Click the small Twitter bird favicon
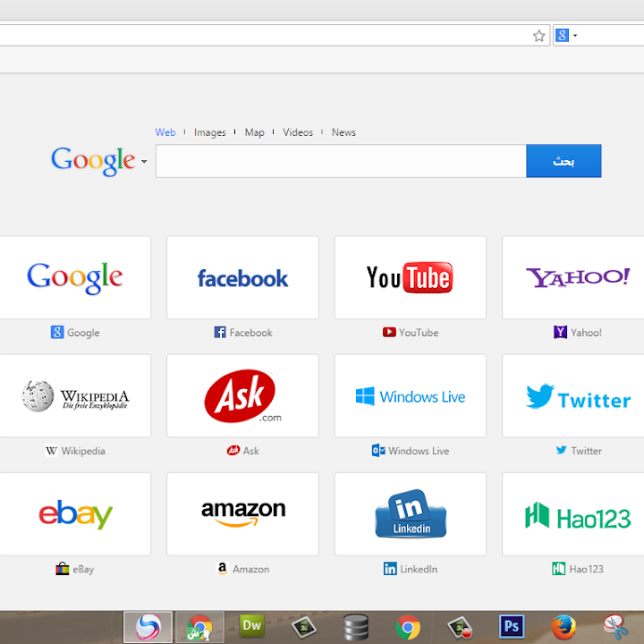This screenshot has height=644, width=644. [562, 450]
